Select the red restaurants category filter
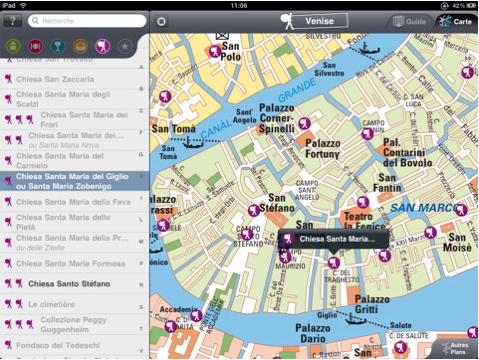The image size is (479, 360). tap(35, 46)
